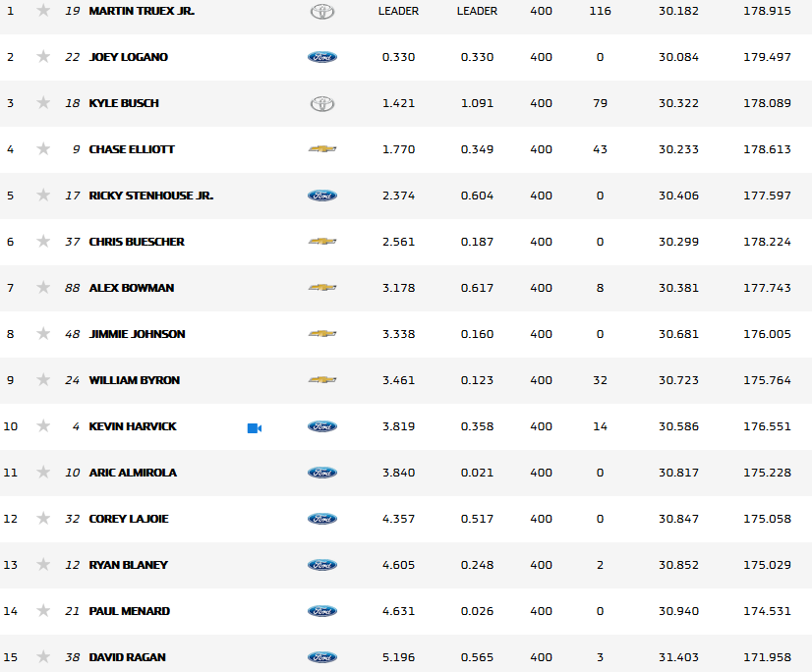This screenshot has height=672, width=812.
Task: Click the Toyota logo beside Kyle Busch
Action: coord(322,103)
